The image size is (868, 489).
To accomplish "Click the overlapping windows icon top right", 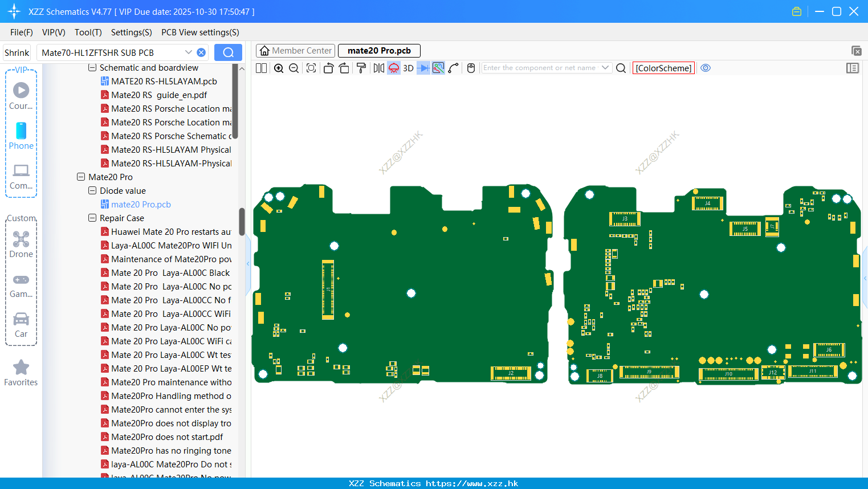I will click(856, 51).
